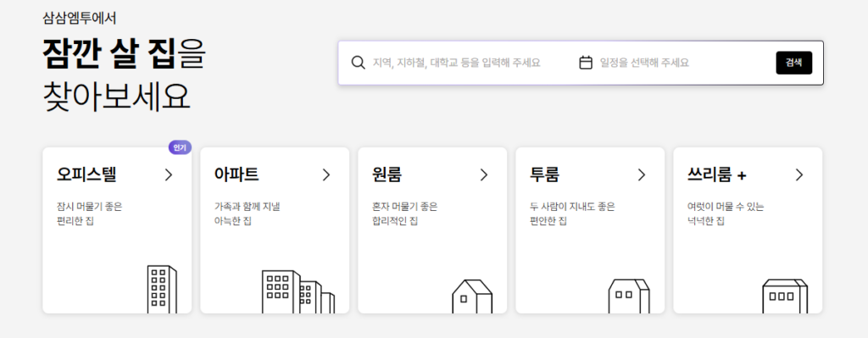Click the 검색 search button
The width and height of the screenshot is (868, 338).
pos(793,63)
